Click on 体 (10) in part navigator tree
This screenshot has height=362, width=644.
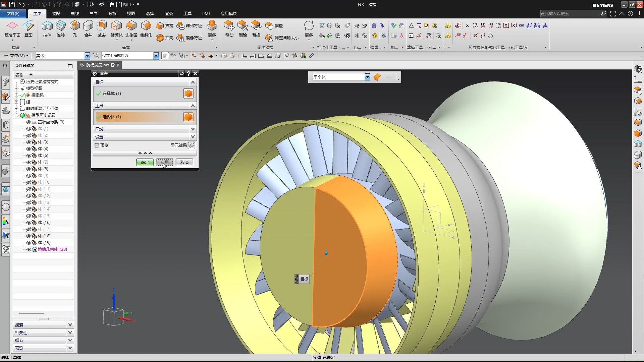[x=44, y=182]
